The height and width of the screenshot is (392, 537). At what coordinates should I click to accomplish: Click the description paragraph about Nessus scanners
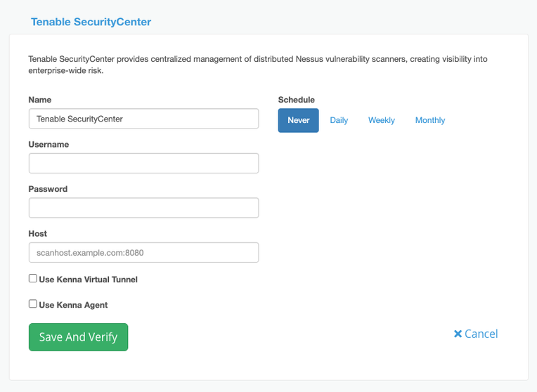click(257, 65)
